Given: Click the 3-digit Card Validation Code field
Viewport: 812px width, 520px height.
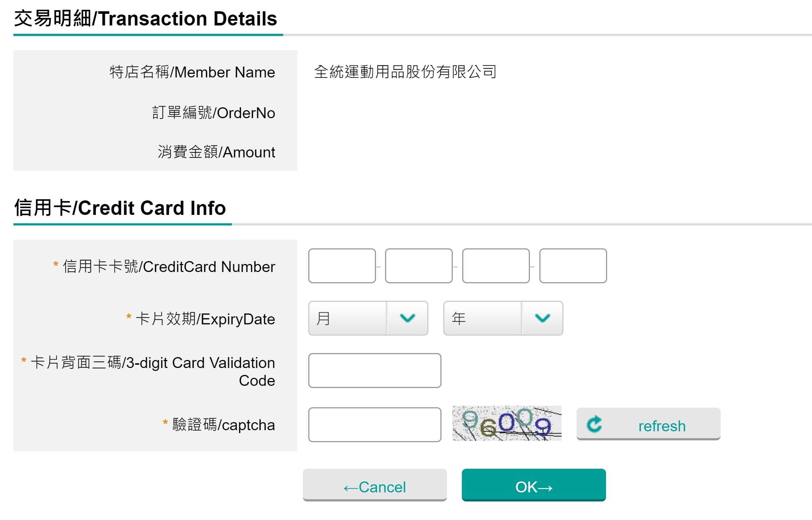Looking at the screenshot, I should [375, 371].
